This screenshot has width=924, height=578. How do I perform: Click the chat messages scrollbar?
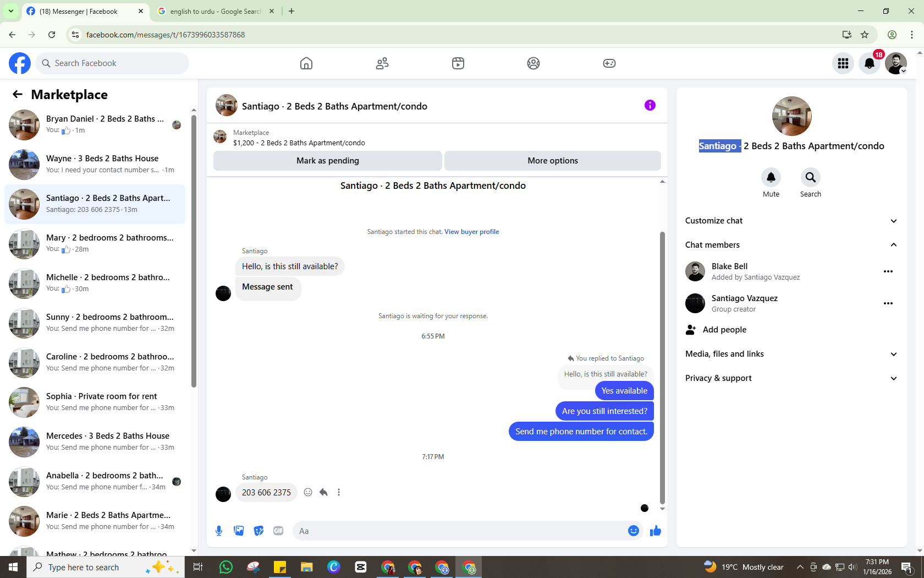[662, 368]
